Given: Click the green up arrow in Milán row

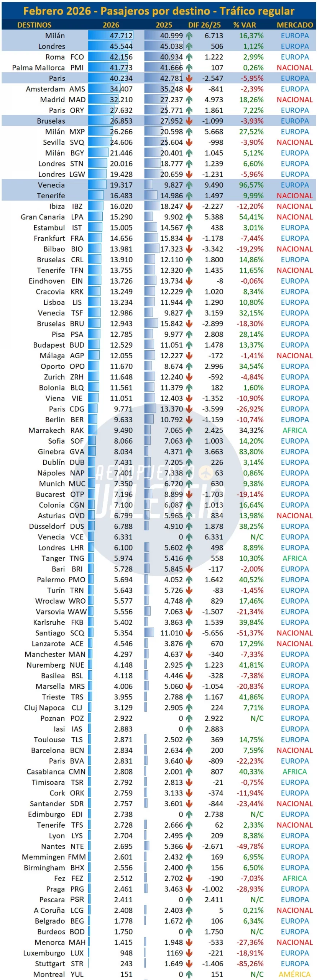Looking at the screenshot, I should tap(189, 36).
